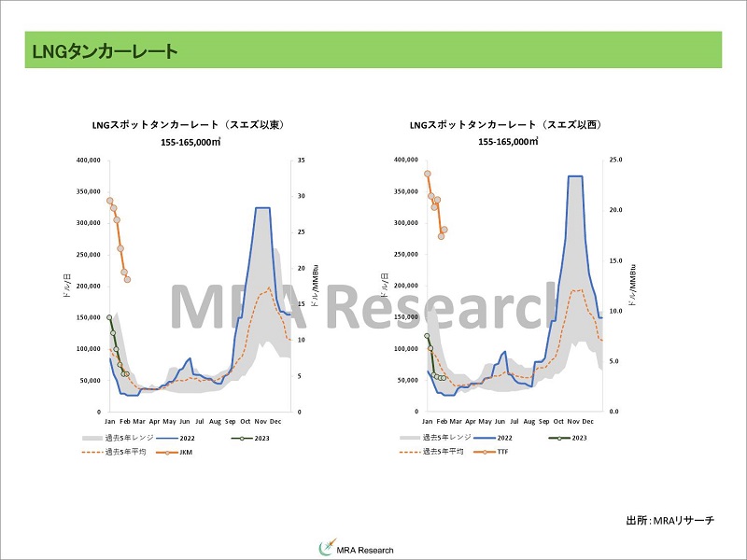747x560 pixels.
Task: Select the スエズ以西 chart title
Action: pyautogui.click(x=505, y=124)
